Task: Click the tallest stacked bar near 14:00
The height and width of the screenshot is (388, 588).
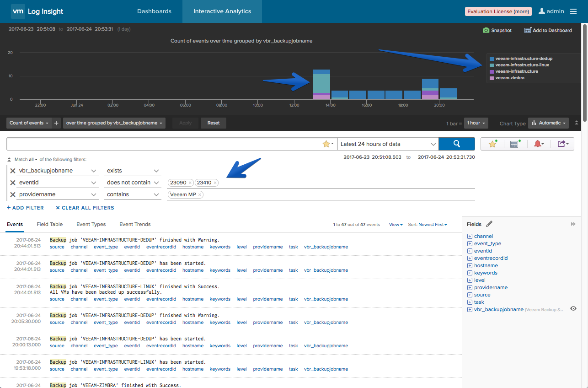Action: tap(321, 84)
